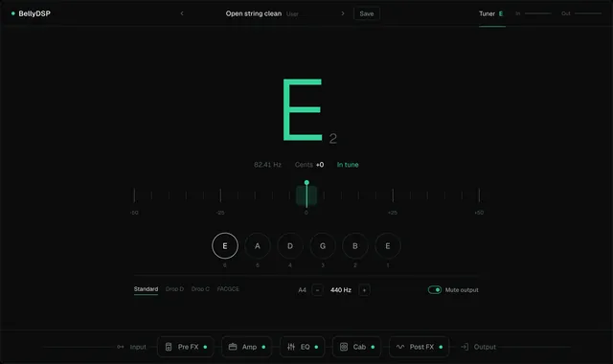
Task: Click the Input label in signal chain
Action: [138, 347]
